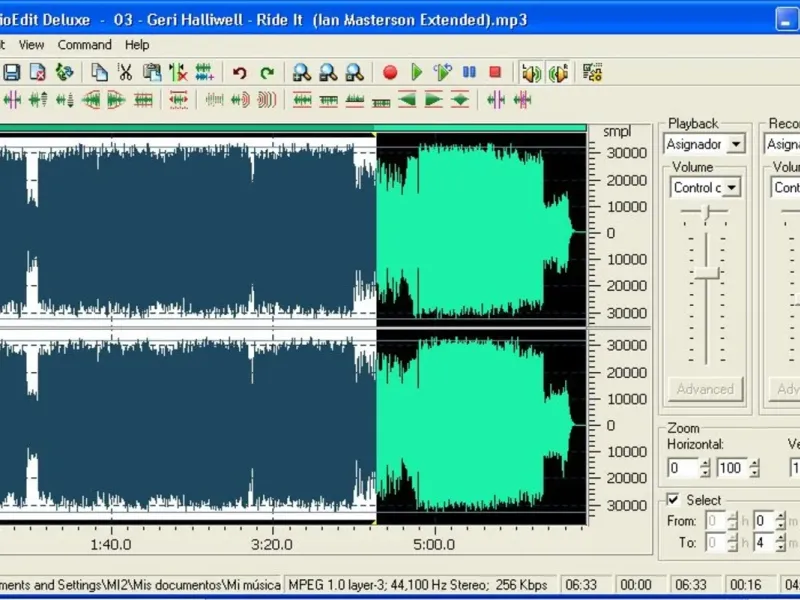Start playback with green Play button
Screen dimensions: 800x600
[417, 72]
